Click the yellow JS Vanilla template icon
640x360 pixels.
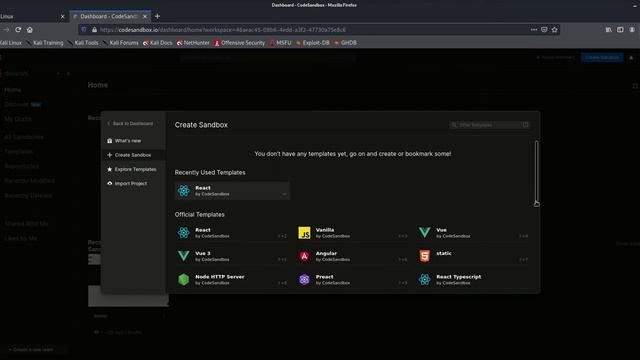click(304, 233)
